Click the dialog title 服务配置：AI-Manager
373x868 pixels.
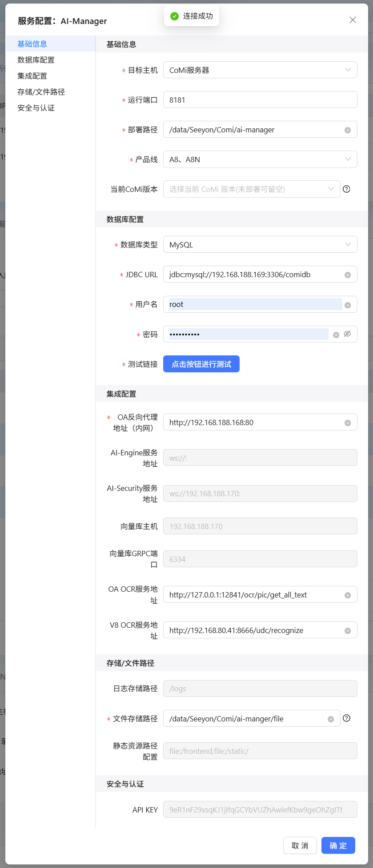pos(62,21)
